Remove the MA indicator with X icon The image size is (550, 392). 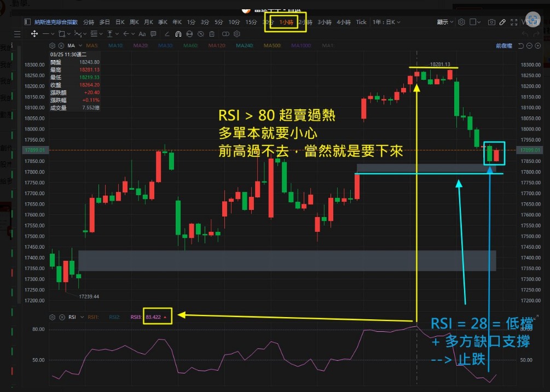point(61,45)
